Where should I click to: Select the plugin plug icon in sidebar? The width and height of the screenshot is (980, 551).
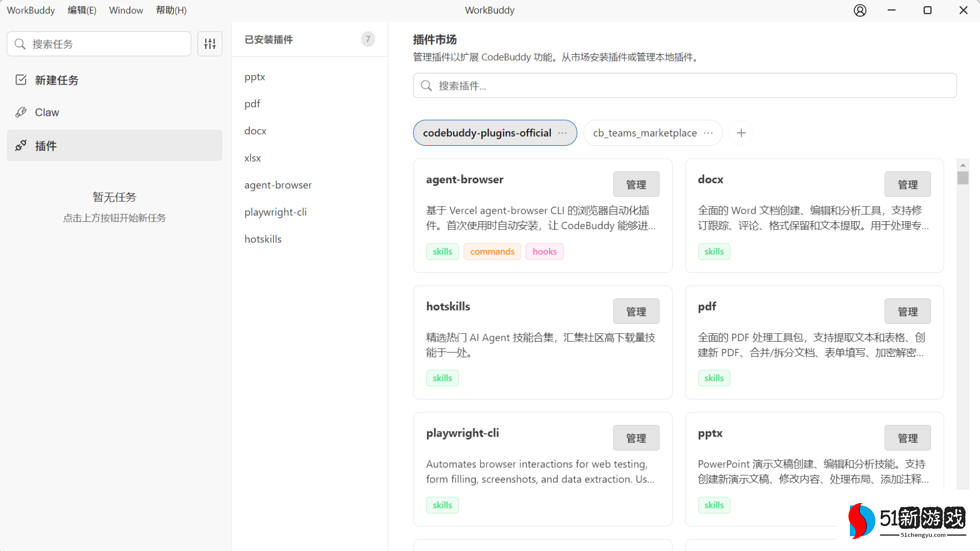(x=21, y=146)
